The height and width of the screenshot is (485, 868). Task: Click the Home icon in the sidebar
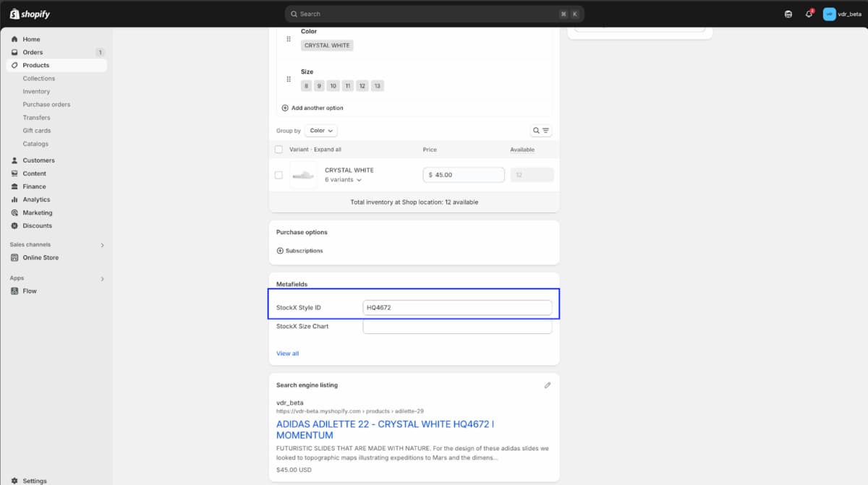pos(14,39)
